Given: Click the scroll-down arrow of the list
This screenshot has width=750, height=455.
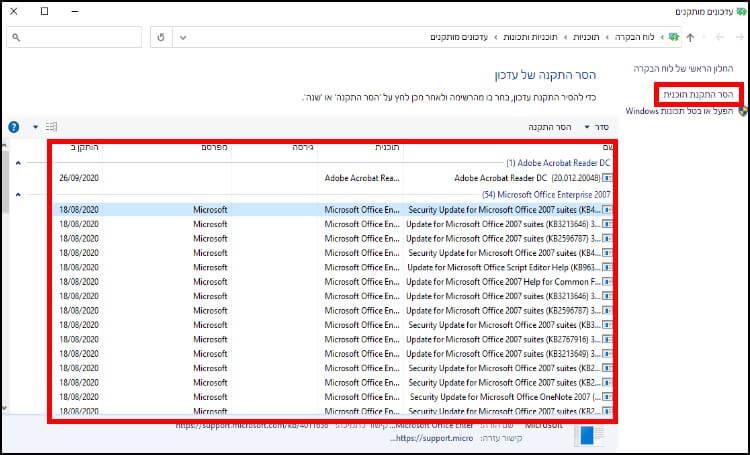Looking at the screenshot, I should tap(4, 408).
